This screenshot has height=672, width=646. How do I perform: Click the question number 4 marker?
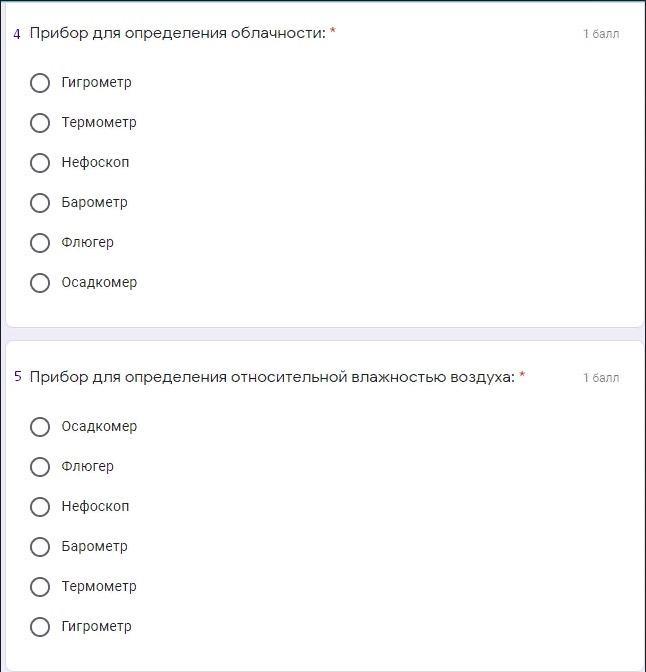point(17,34)
